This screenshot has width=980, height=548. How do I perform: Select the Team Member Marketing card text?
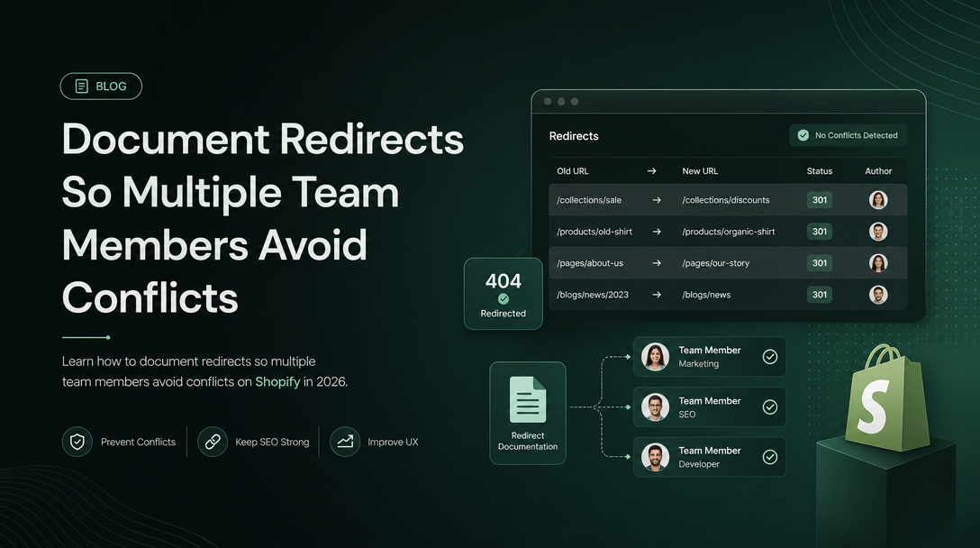coord(710,357)
